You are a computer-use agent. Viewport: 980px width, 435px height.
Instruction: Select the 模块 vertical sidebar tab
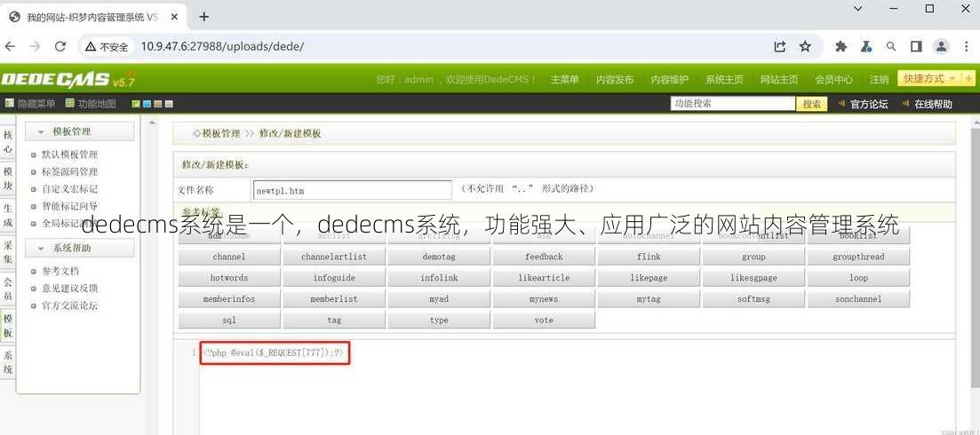[x=7, y=178]
